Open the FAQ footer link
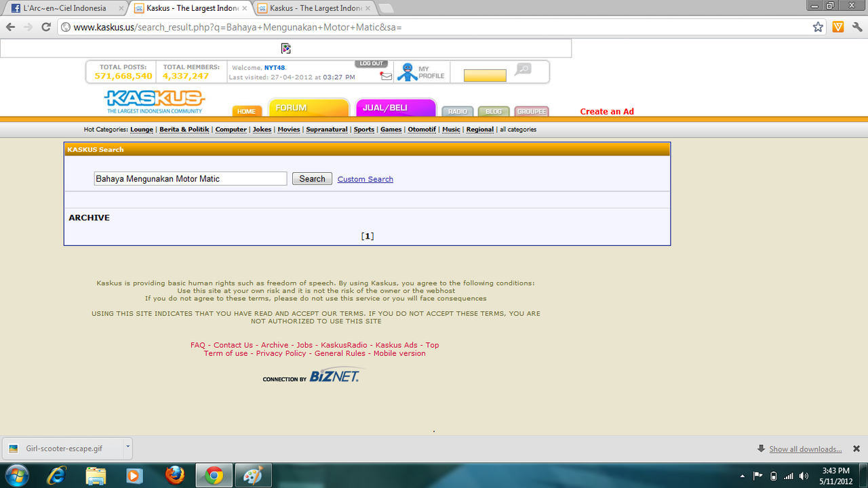The image size is (868, 488). (198, 345)
